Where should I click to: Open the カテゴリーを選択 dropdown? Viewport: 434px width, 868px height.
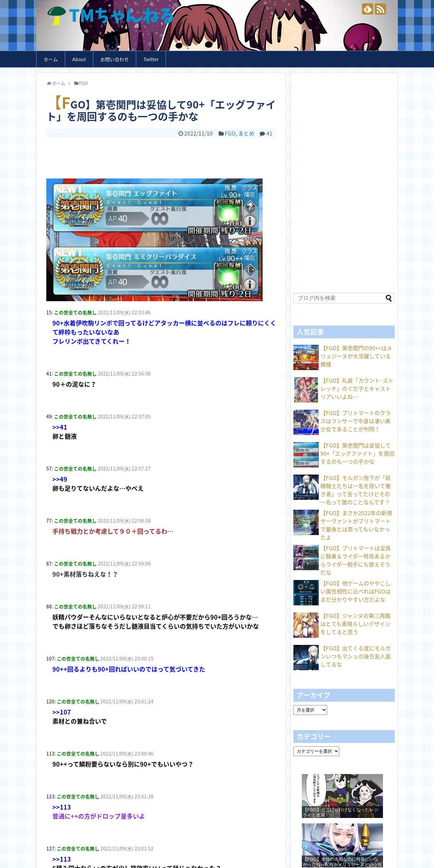(316, 751)
